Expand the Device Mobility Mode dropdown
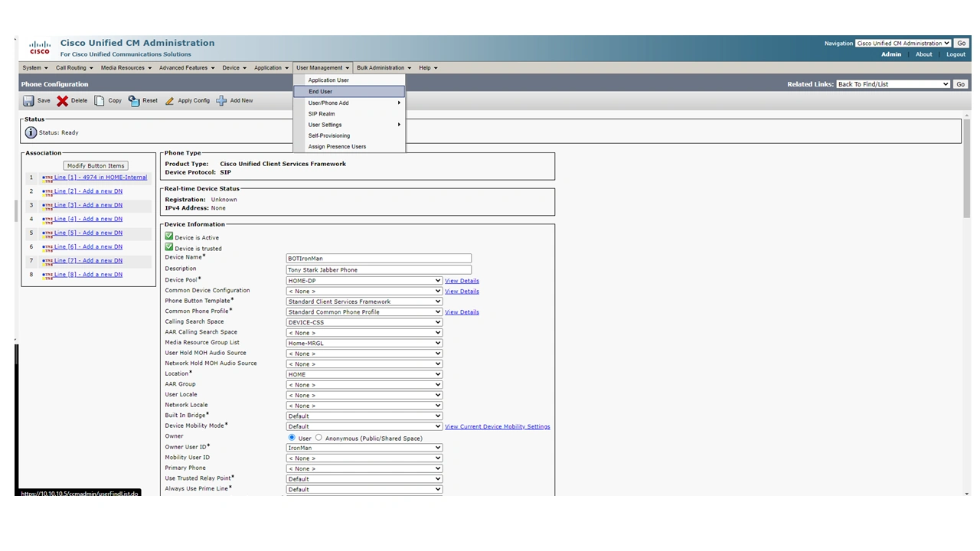 (x=364, y=426)
